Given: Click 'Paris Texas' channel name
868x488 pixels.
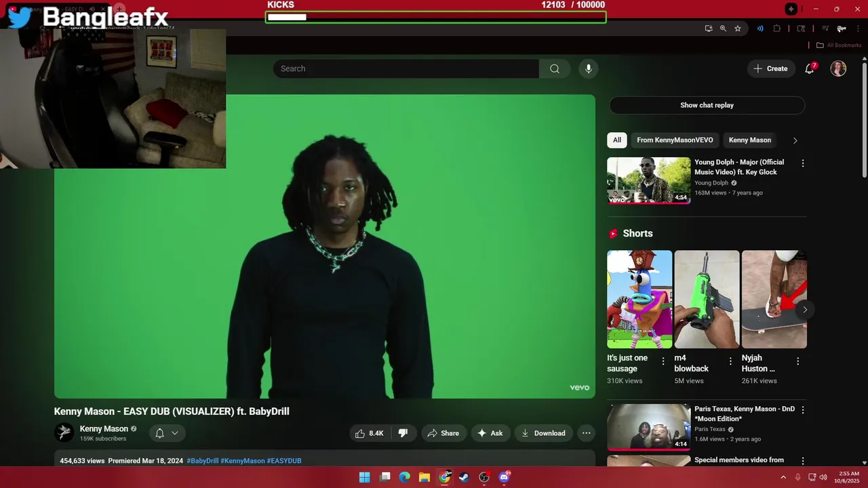Looking at the screenshot, I should tap(710, 429).
